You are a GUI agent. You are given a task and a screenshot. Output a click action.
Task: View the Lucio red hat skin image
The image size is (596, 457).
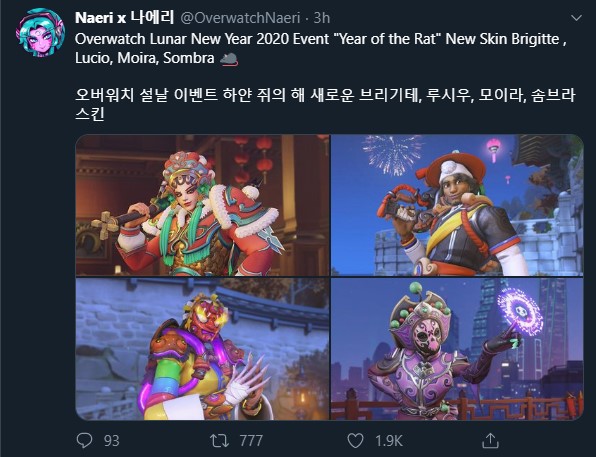[x=457, y=205]
